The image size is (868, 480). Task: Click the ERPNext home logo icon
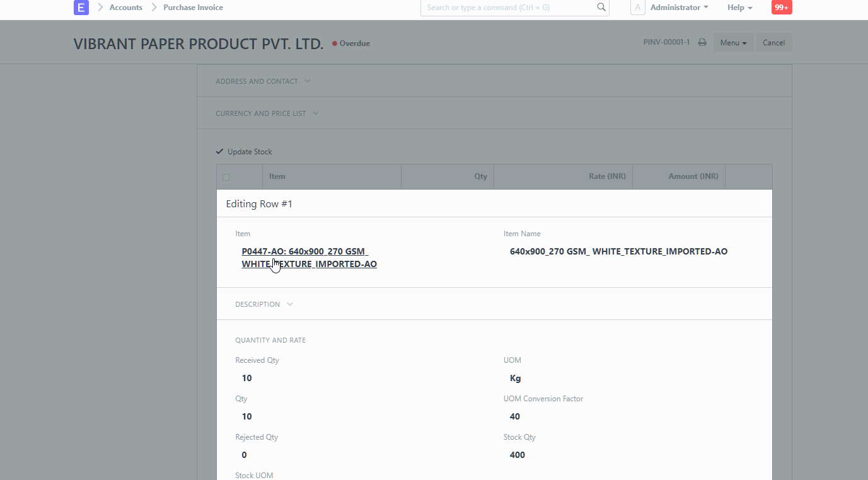pos(81,7)
